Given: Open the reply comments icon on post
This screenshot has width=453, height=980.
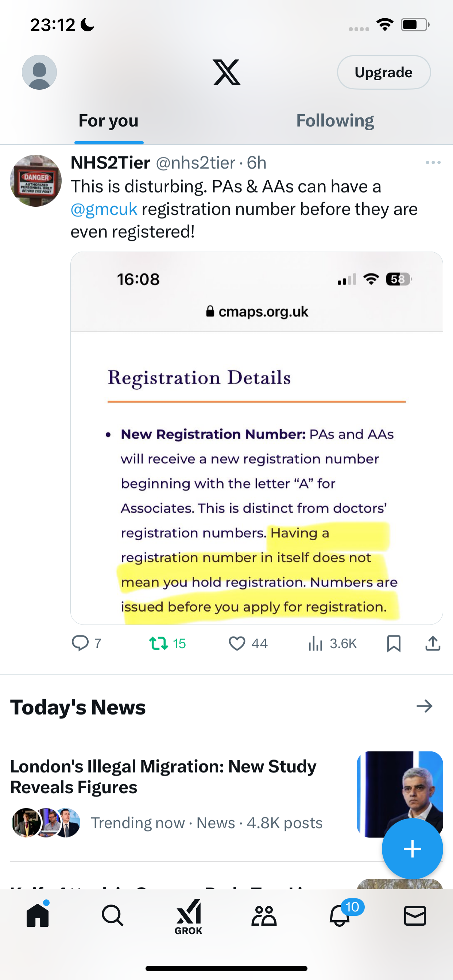Looking at the screenshot, I should click(80, 643).
